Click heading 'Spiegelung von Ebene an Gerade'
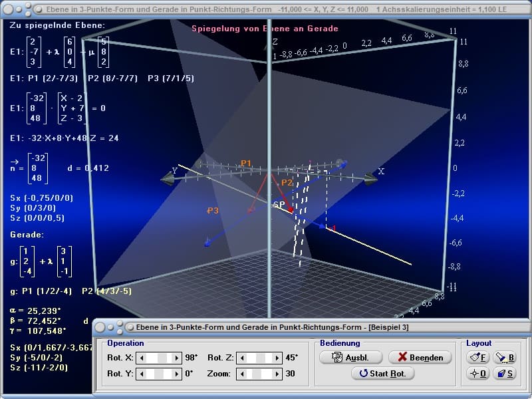The width and height of the screenshot is (532, 399). click(265, 29)
